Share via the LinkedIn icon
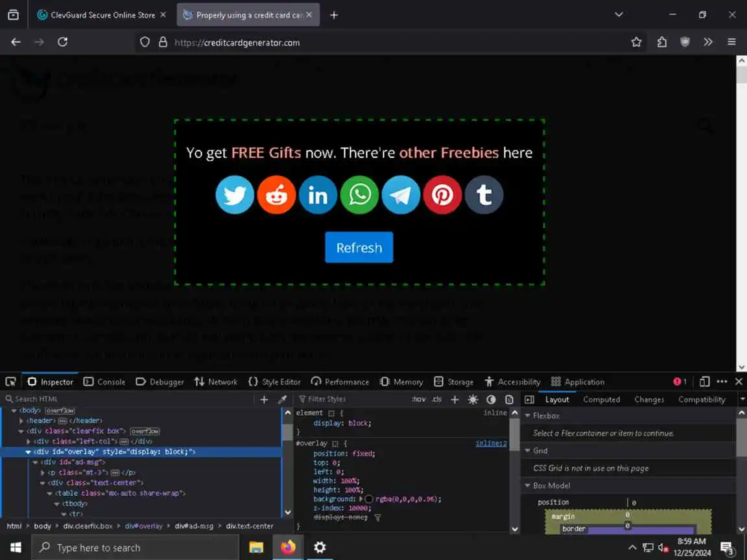Viewport: 747px width, 560px height. (318, 194)
